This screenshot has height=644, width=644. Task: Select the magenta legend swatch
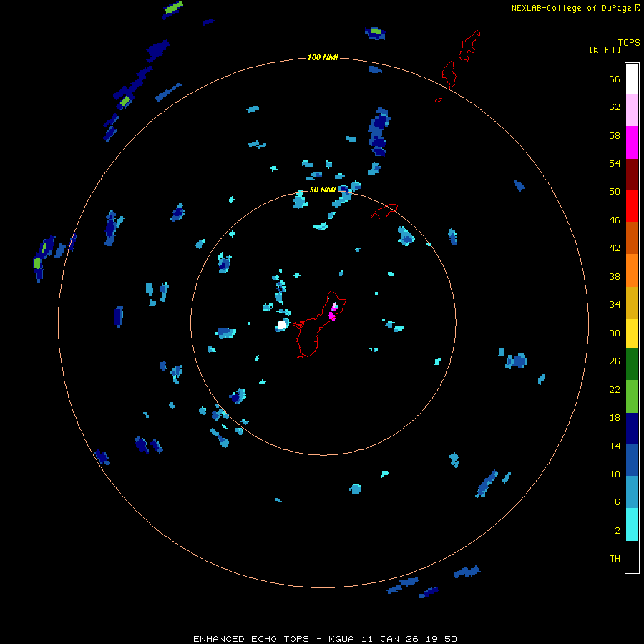tap(632, 142)
